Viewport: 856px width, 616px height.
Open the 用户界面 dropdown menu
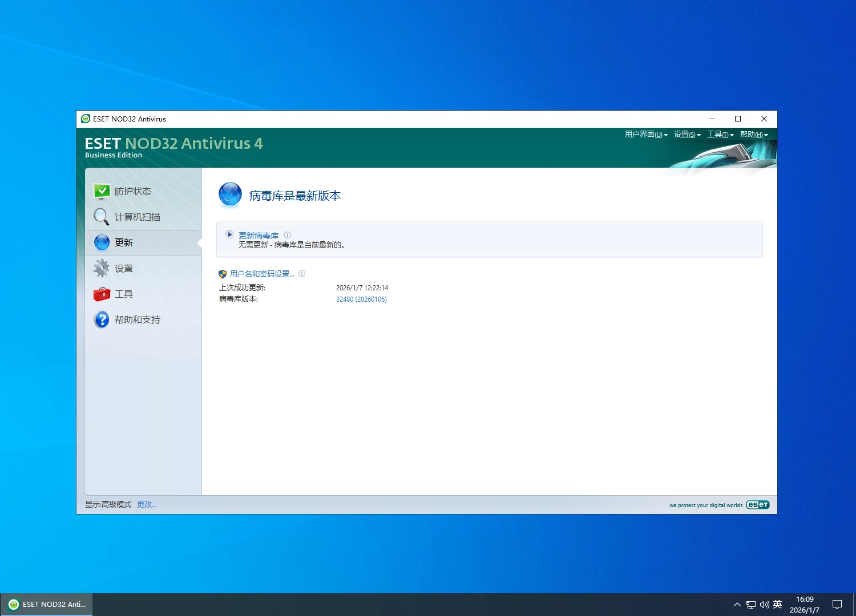click(645, 135)
